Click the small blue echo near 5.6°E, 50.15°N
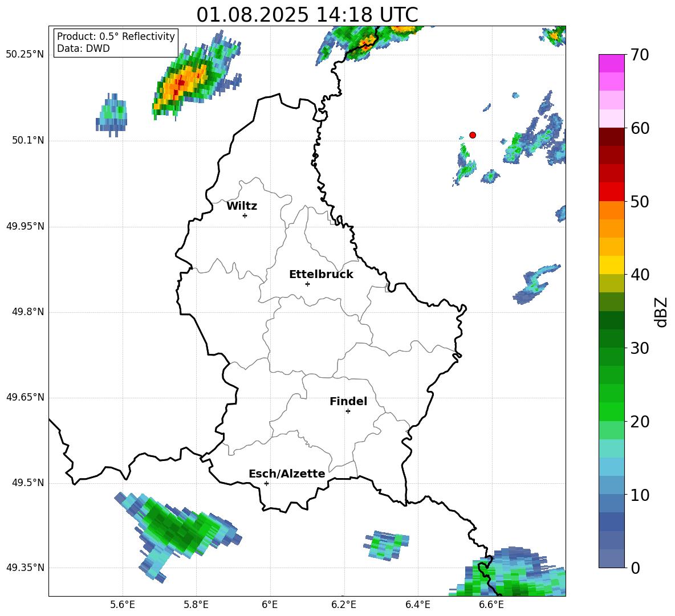Screen dimensions: 675x616 [x=111, y=115]
